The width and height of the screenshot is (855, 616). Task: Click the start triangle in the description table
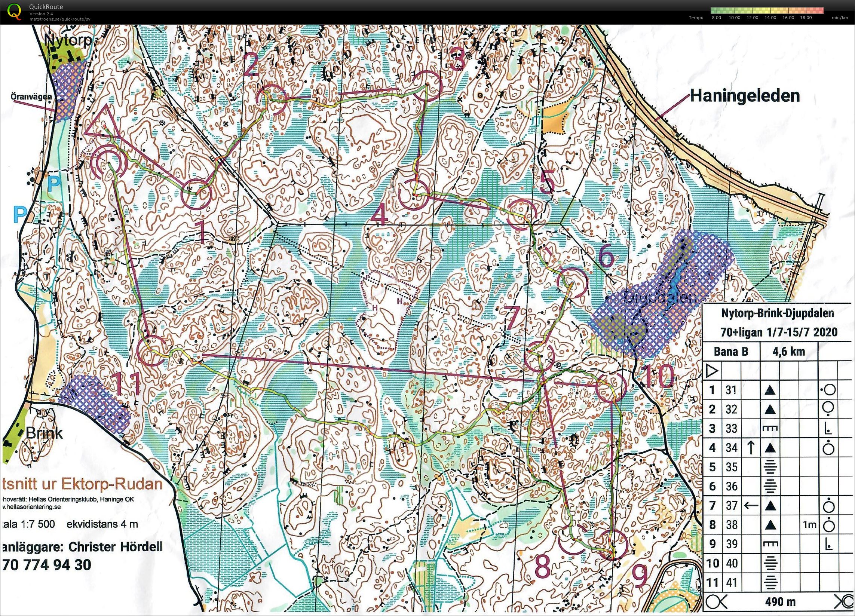click(712, 371)
